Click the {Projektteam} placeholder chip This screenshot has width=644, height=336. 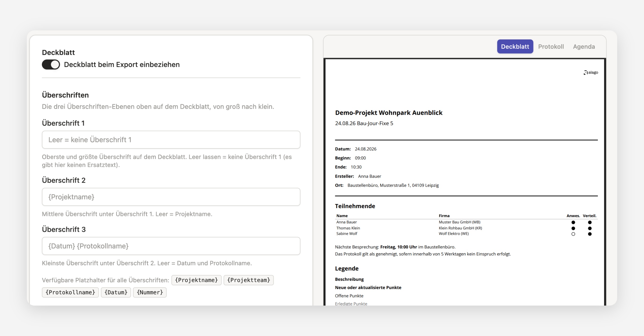click(248, 280)
